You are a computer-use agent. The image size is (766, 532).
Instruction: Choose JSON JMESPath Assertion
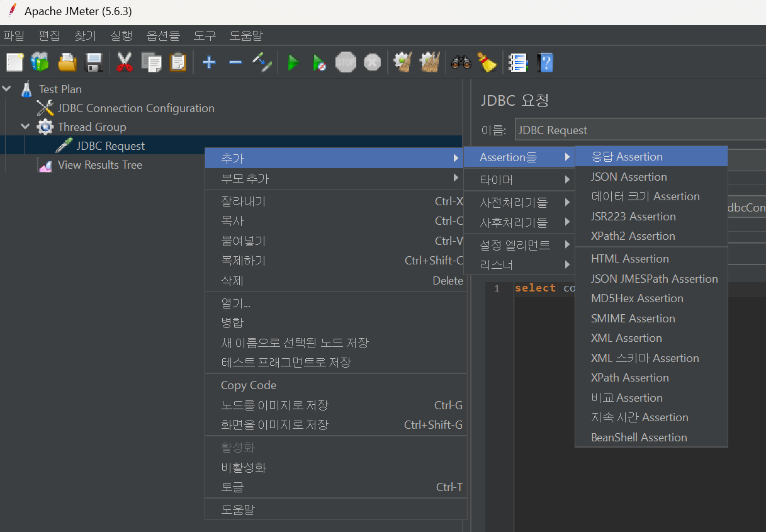coord(651,279)
